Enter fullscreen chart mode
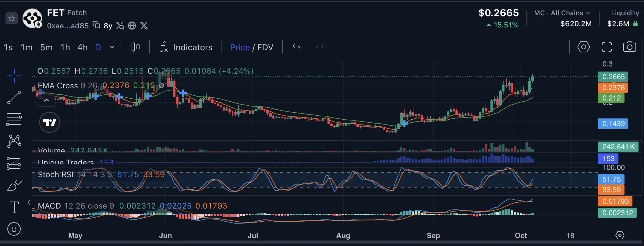 [x=607, y=47]
